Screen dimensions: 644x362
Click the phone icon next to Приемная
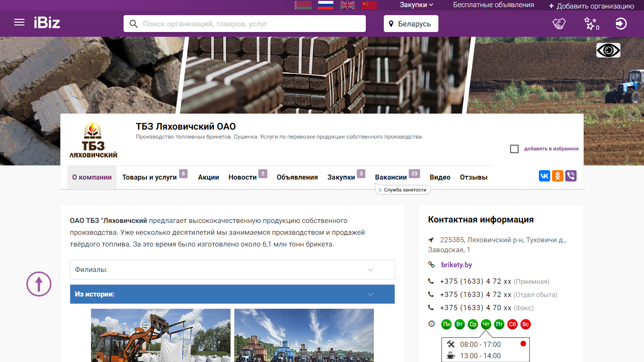(431, 281)
